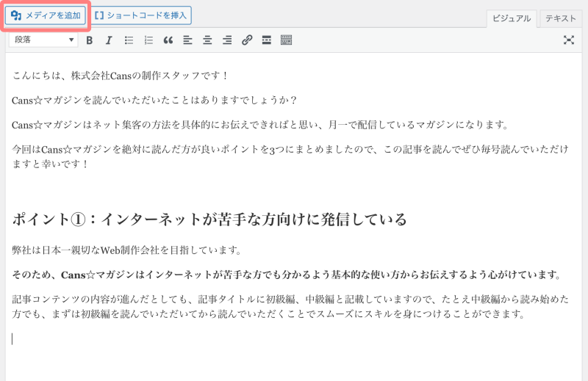Insert a Read More tag
Screen dimensions: 588x381
pyautogui.click(x=267, y=40)
